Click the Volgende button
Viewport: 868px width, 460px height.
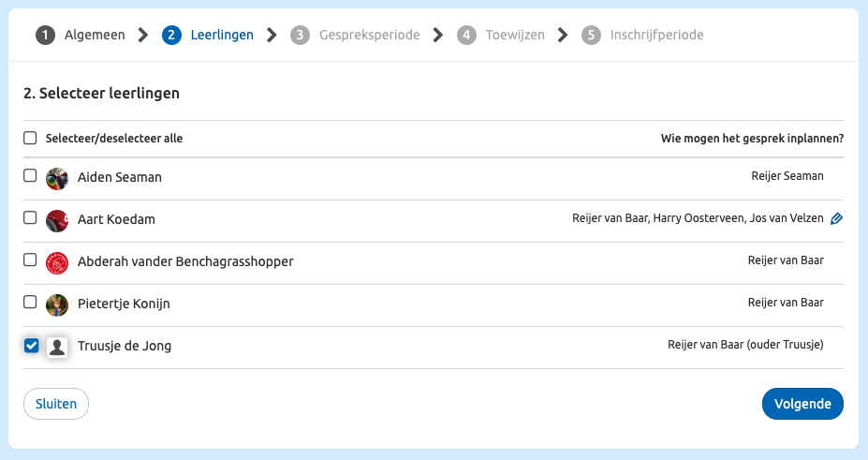(x=802, y=404)
